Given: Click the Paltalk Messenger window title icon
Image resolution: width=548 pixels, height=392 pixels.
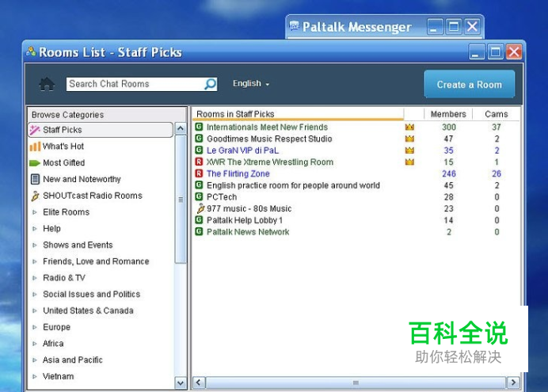Looking at the screenshot, I should click(295, 26).
